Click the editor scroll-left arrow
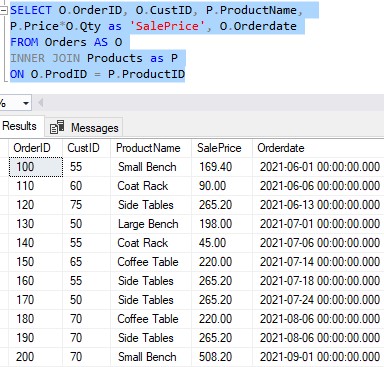384x367 pixels. (41, 103)
